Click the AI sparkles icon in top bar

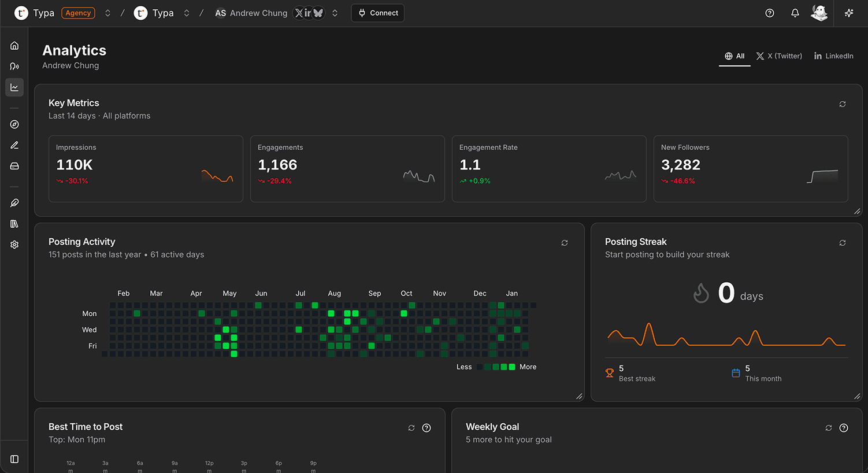(x=848, y=12)
